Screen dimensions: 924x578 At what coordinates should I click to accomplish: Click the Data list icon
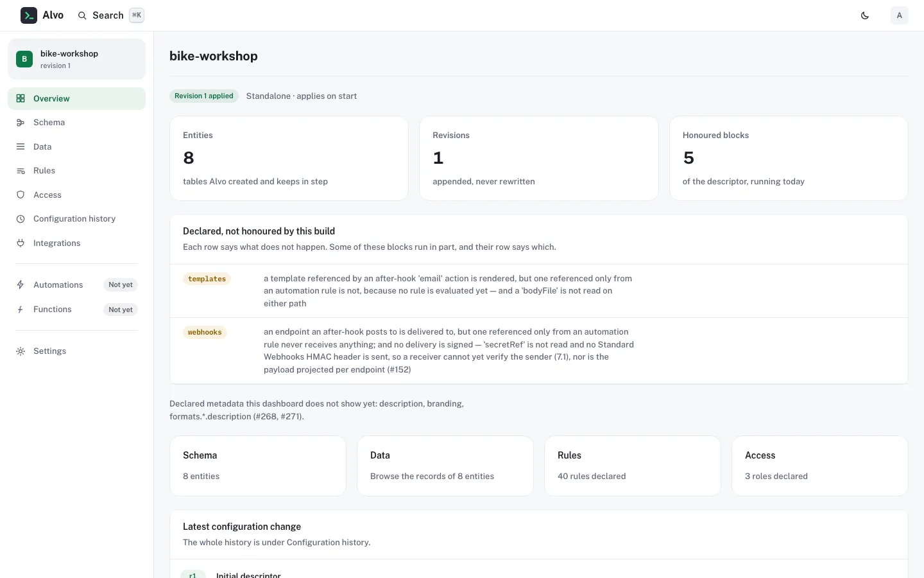(x=21, y=146)
